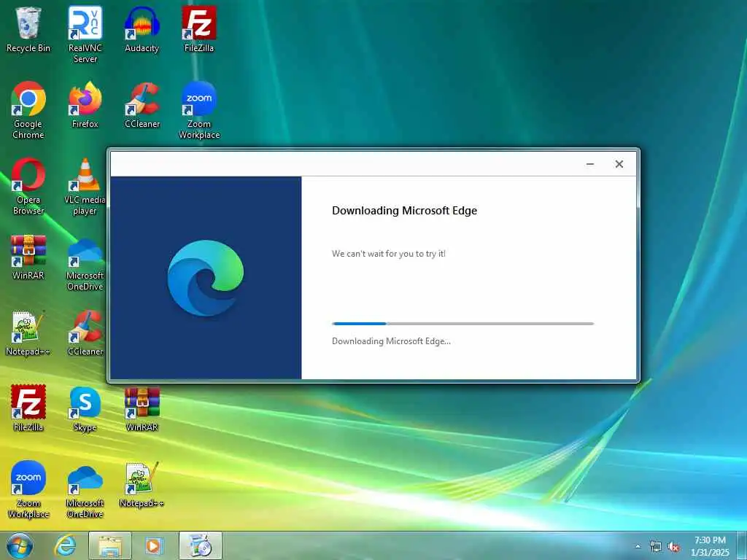
Task: Open the Recycle Bin desktop icon
Action: coord(28,29)
